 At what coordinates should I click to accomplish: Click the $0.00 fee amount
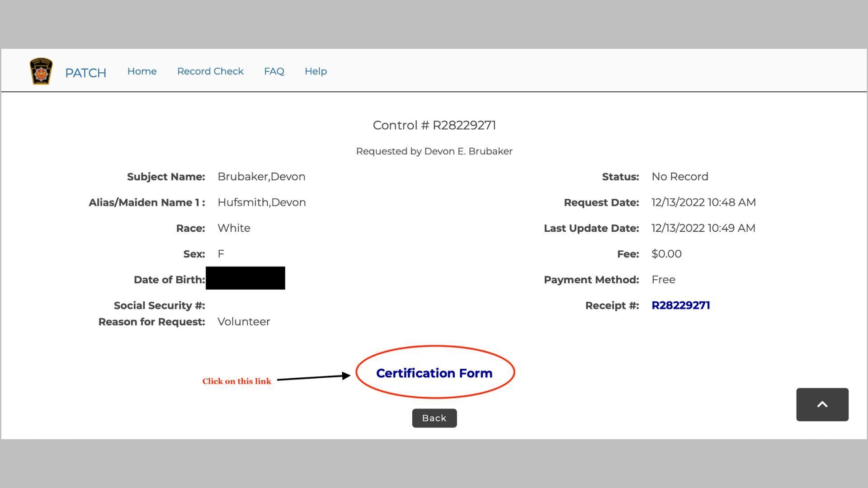point(666,254)
